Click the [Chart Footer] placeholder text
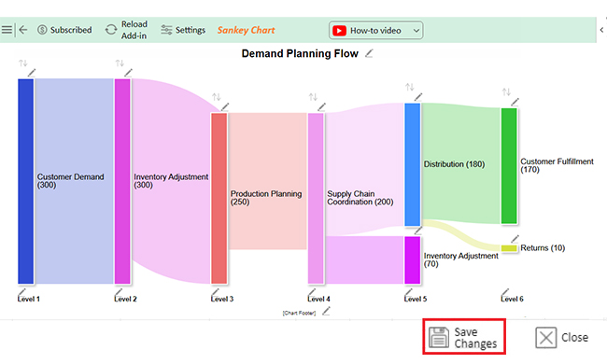607x364 pixels. click(299, 313)
